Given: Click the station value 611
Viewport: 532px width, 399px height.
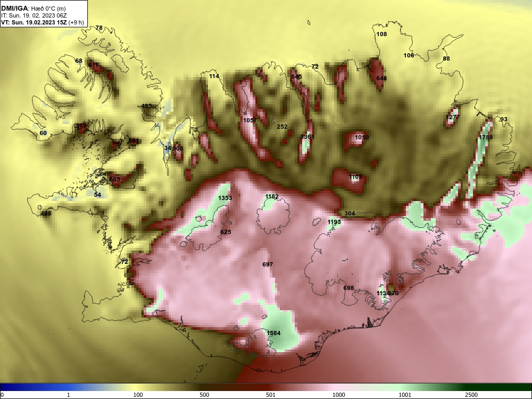Looking at the screenshot, I should [x=93, y=65].
